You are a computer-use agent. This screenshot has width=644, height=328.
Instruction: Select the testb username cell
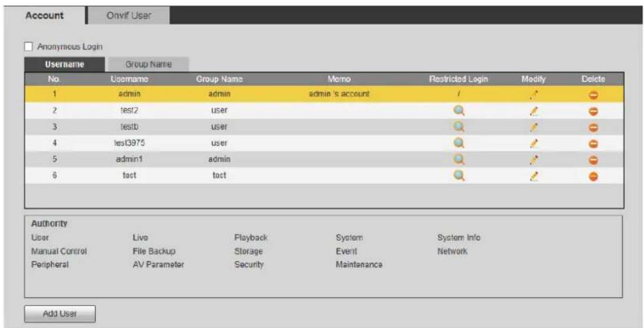click(x=129, y=127)
